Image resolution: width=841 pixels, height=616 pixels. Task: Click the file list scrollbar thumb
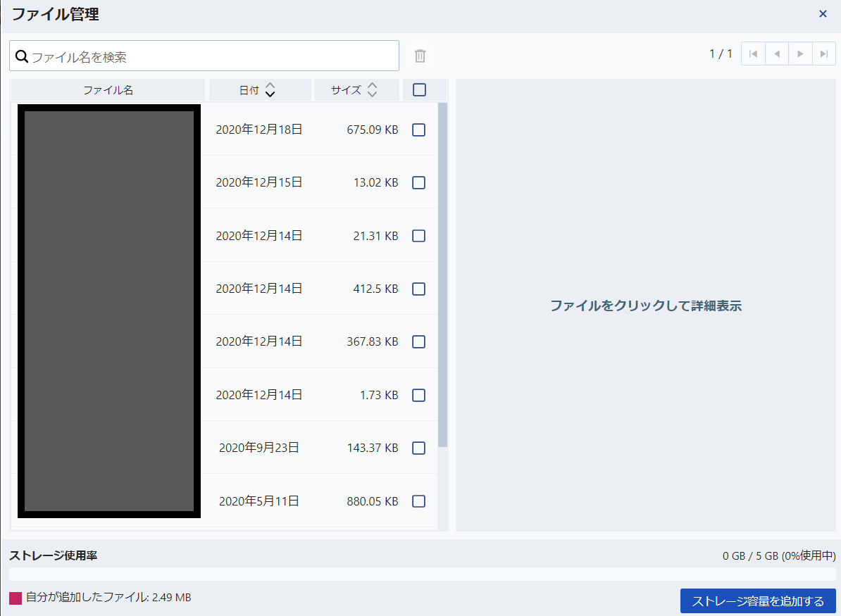tap(442, 275)
